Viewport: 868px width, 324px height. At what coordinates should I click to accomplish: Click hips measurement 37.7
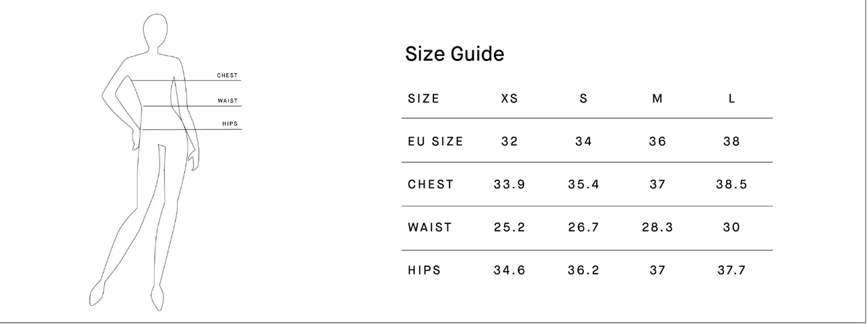click(731, 271)
